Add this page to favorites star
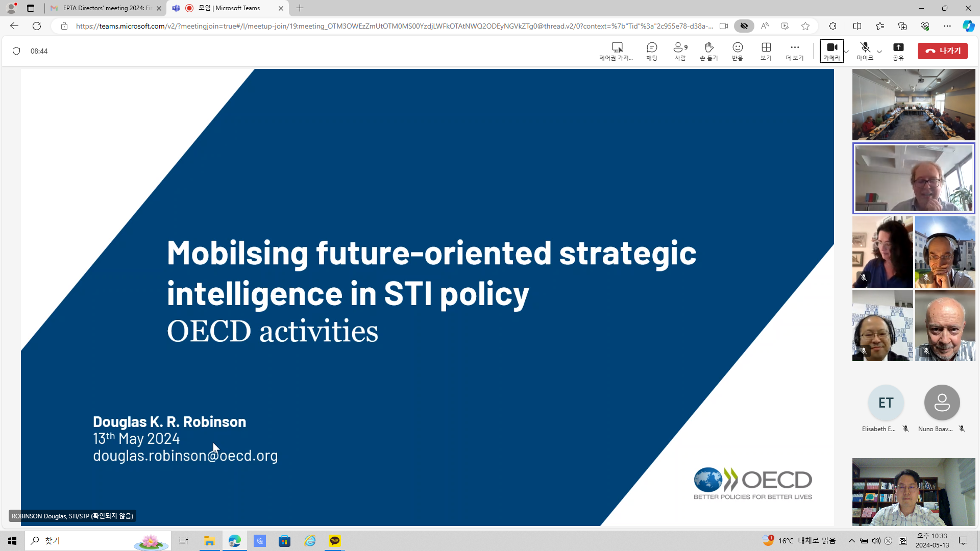 [805, 26]
